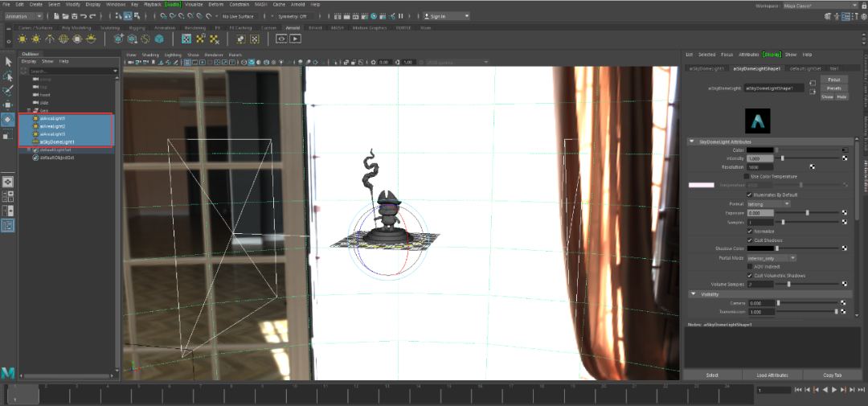Select defaultObjectSet in the Outliner
The height and width of the screenshot is (406, 868).
click(56, 158)
